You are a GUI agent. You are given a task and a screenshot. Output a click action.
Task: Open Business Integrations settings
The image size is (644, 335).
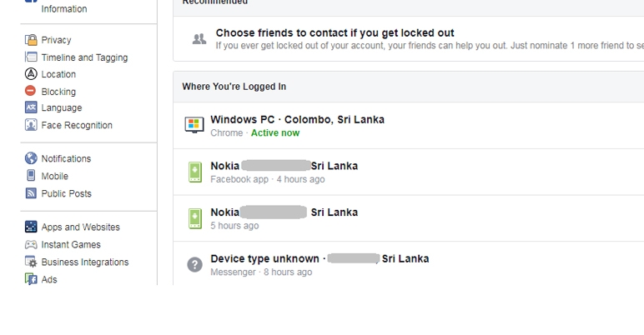pyautogui.click(x=85, y=262)
